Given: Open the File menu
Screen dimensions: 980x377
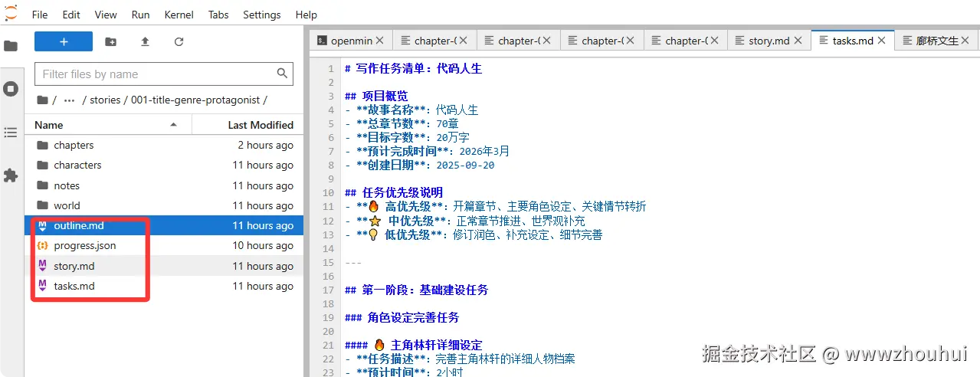Looking at the screenshot, I should point(40,15).
